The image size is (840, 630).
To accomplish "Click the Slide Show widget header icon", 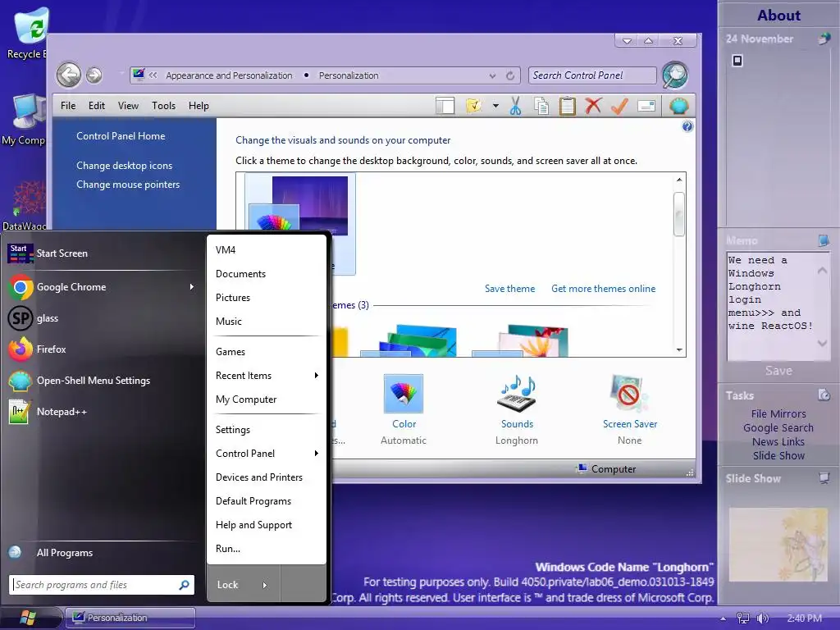I will [824, 477].
